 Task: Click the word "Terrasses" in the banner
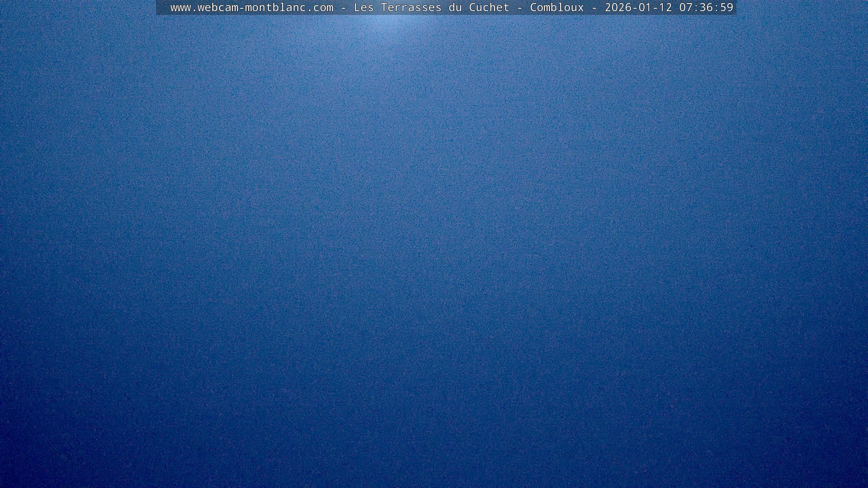click(411, 7)
